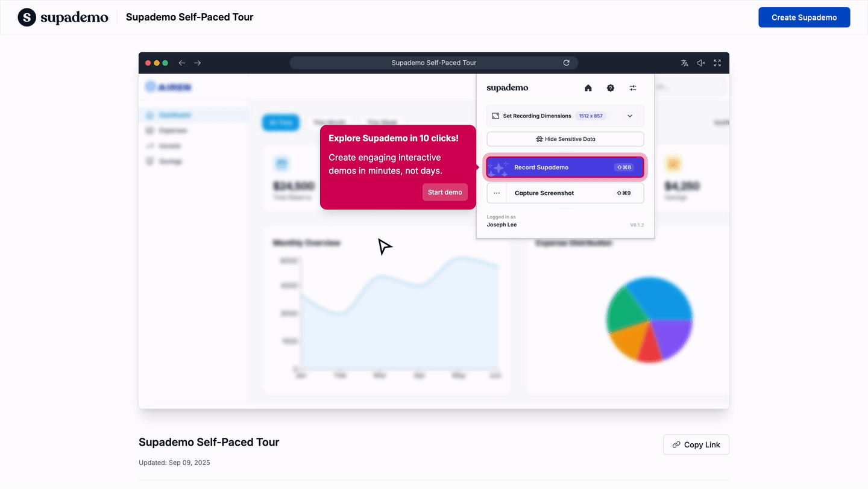Open the extension settings sliders icon

tap(633, 88)
